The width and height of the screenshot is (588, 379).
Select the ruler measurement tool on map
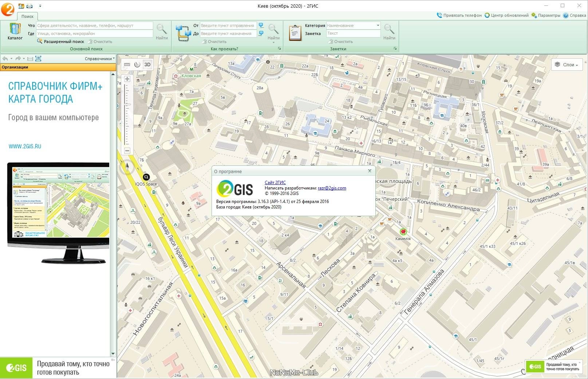pyautogui.click(x=127, y=65)
